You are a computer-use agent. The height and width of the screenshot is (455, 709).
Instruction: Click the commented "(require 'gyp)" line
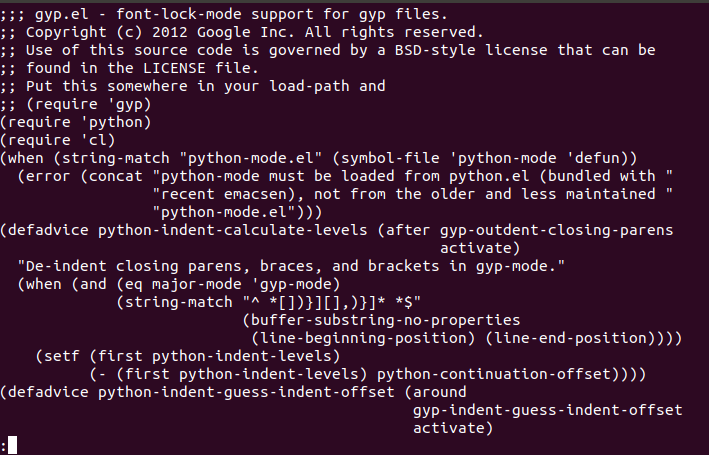[x=76, y=104]
